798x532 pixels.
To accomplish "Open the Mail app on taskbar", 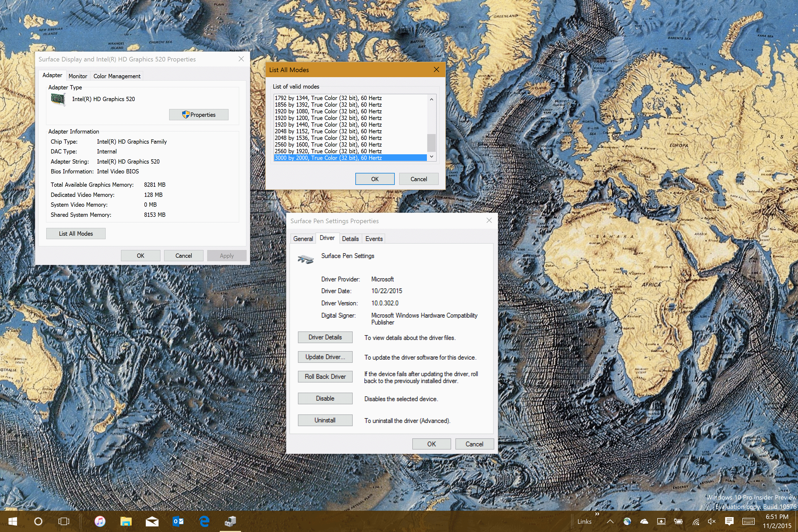I will tap(152, 521).
